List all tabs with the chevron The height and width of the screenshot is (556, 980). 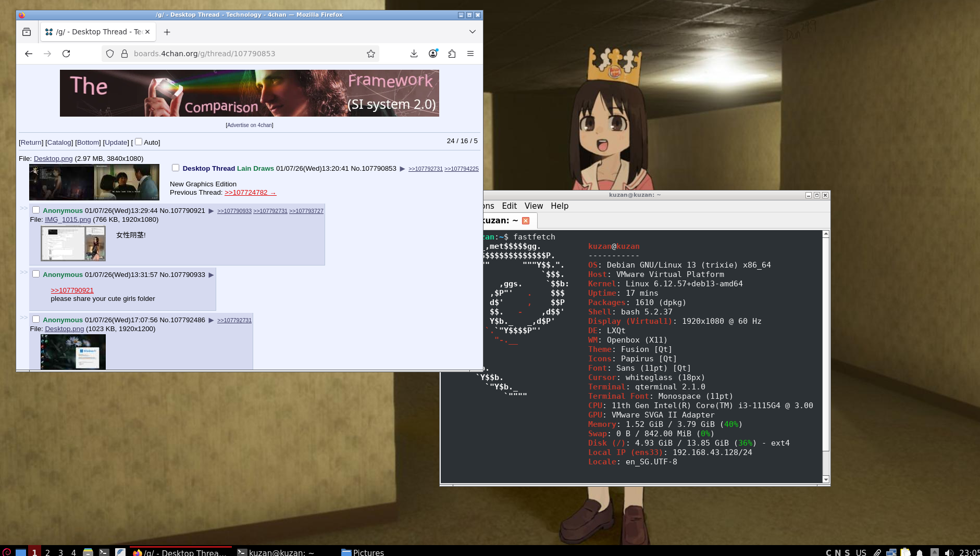pos(473,32)
